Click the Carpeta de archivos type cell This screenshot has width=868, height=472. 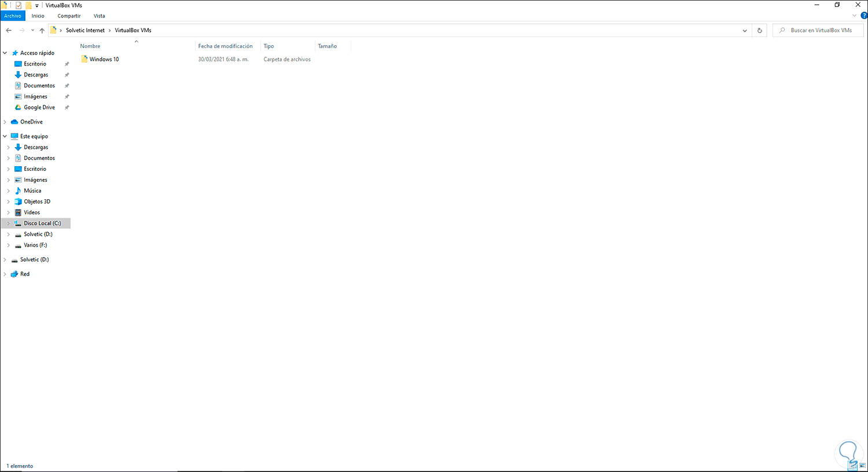(287, 59)
